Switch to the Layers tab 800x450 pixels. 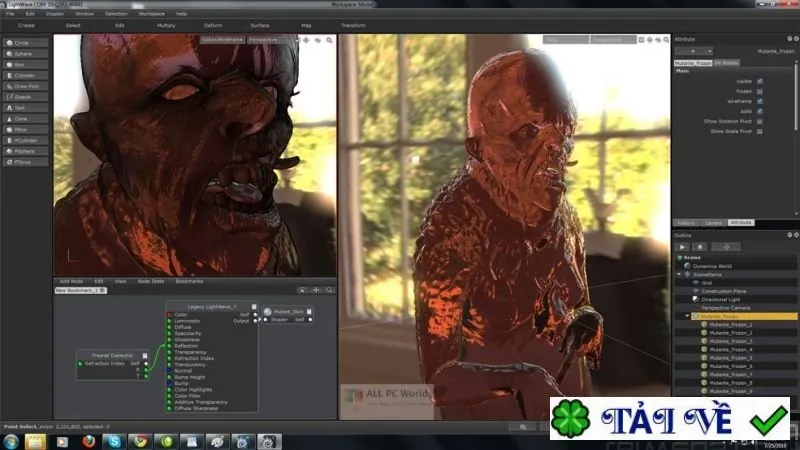pos(713,223)
